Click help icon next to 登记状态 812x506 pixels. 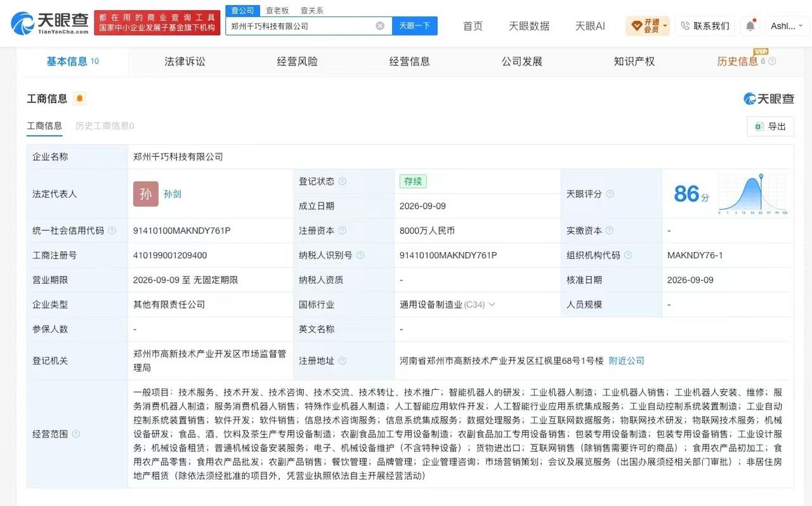pyautogui.click(x=342, y=181)
